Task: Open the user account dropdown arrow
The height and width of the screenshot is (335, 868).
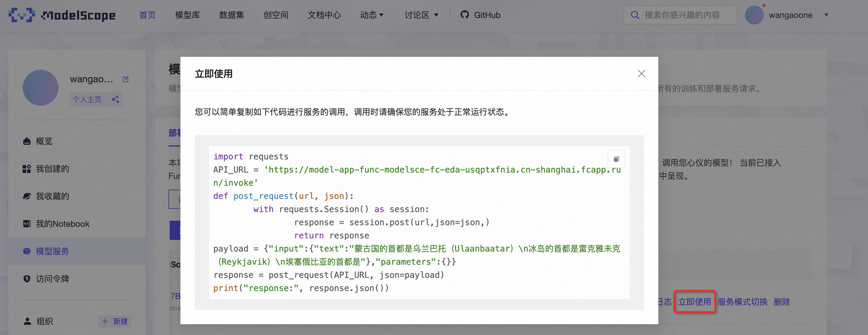Action: 826,15
